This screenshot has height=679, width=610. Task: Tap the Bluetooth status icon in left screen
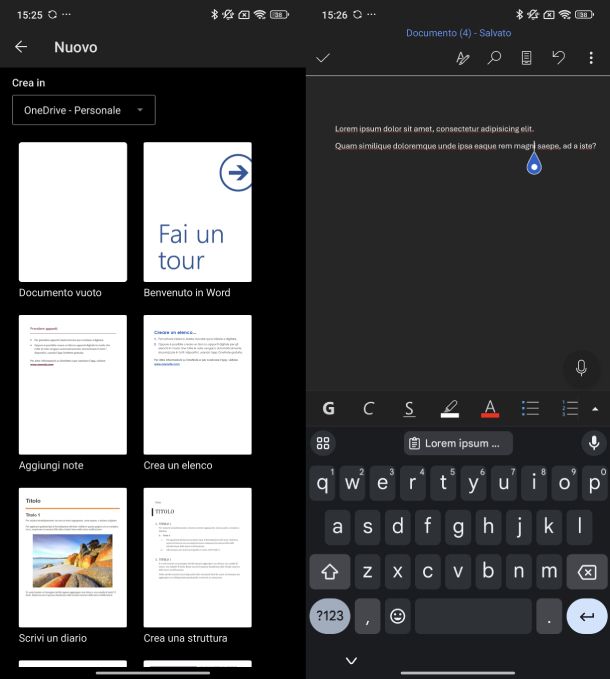[214, 14]
